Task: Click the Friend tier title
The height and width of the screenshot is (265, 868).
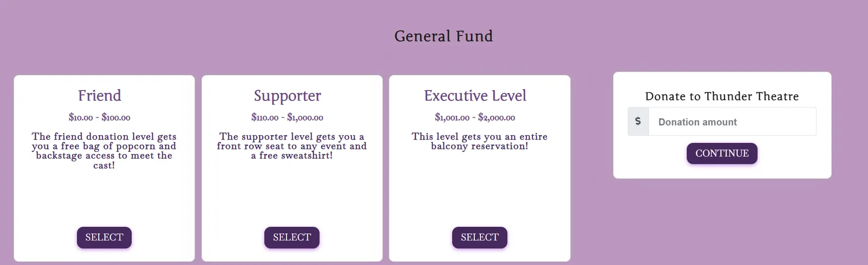Action: (x=100, y=96)
